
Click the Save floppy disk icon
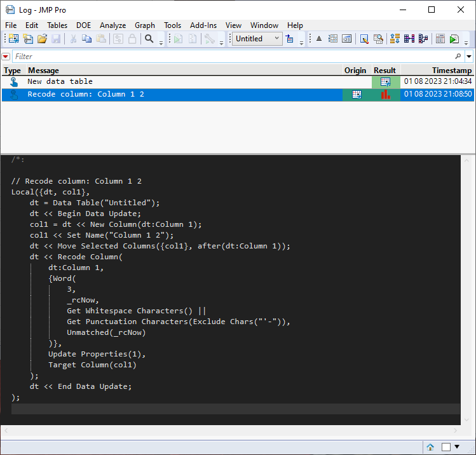pyautogui.click(x=56, y=39)
